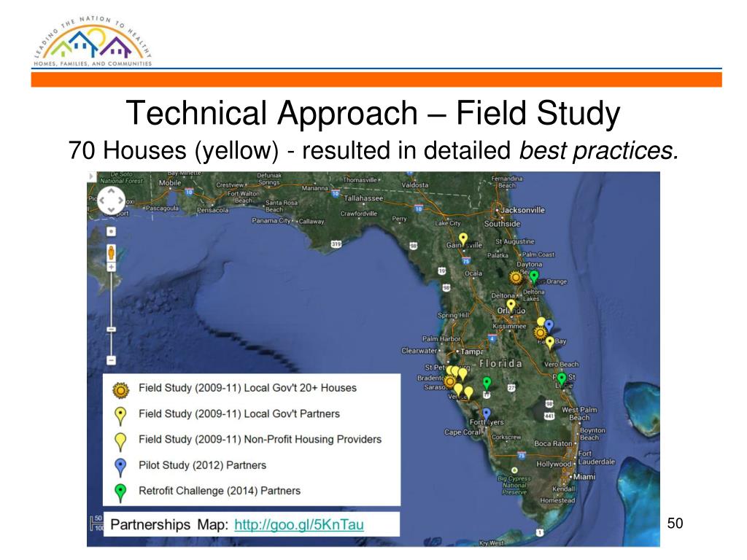Click the yellow pin at Palm Bay
The width and height of the screenshot is (747, 560).
click(550, 343)
